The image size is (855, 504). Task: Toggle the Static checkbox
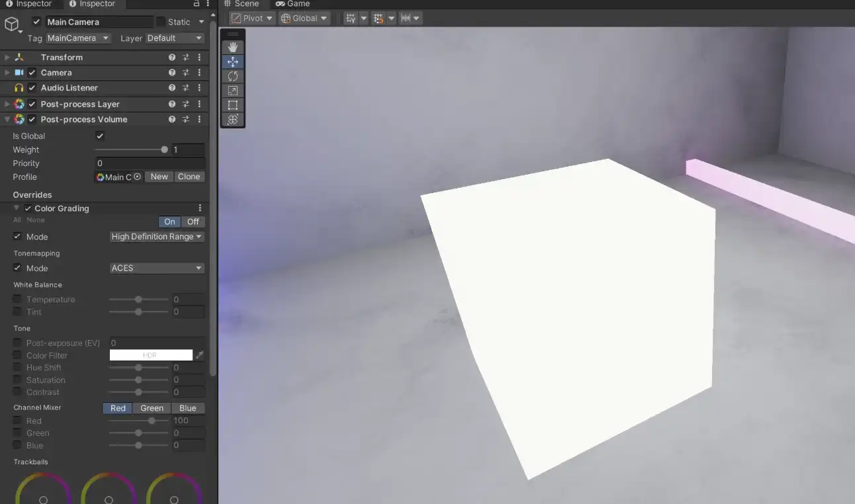point(160,22)
